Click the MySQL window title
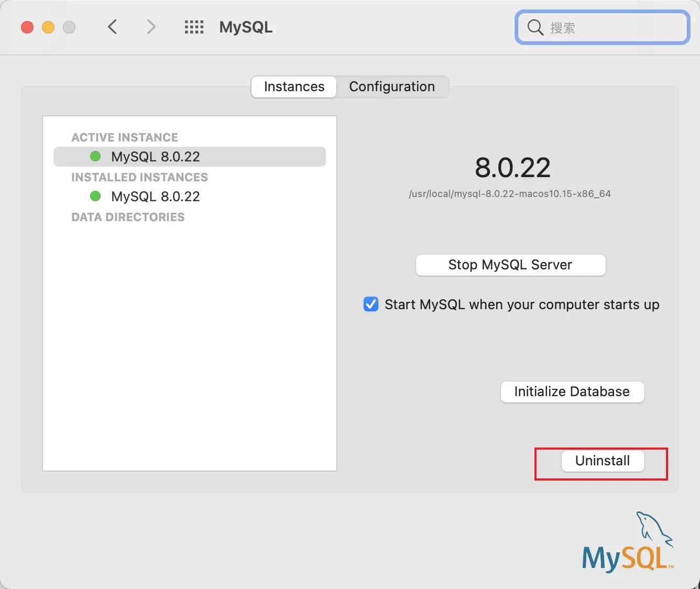The height and width of the screenshot is (589, 700). (246, 27)
